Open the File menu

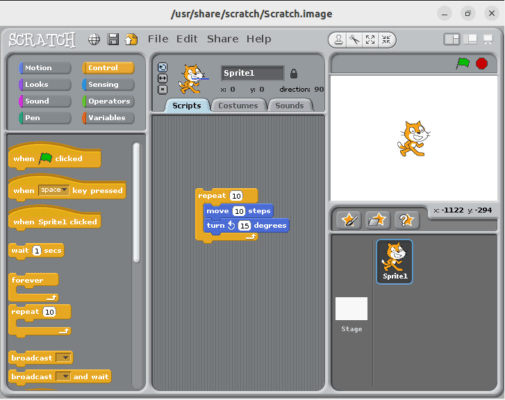pyautogui.click(x=158, y=39)
